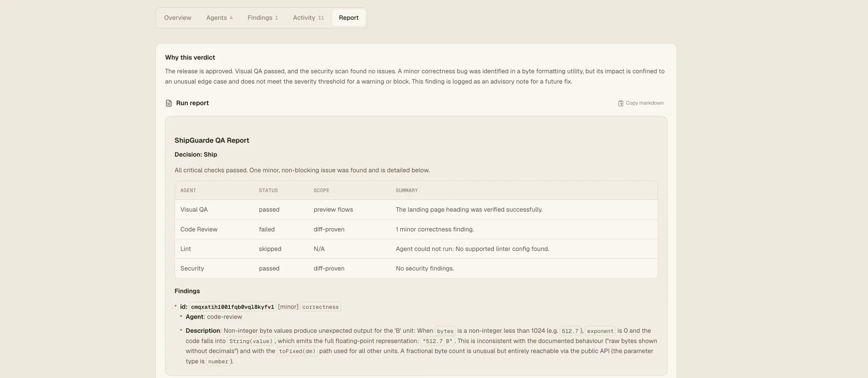The width and height of the screenshot is (868, 378).
Task: Click the preview flows scope cell
Action: click(x=333, y=210)
